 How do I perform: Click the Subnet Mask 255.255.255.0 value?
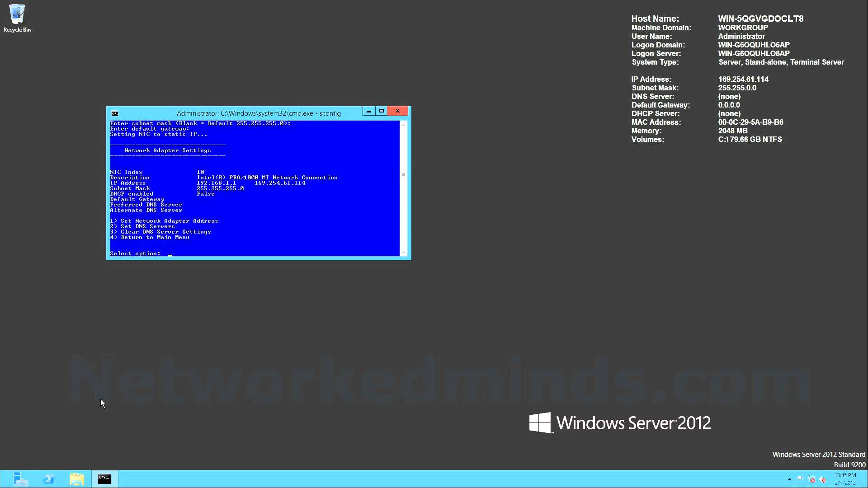[220, 188]
